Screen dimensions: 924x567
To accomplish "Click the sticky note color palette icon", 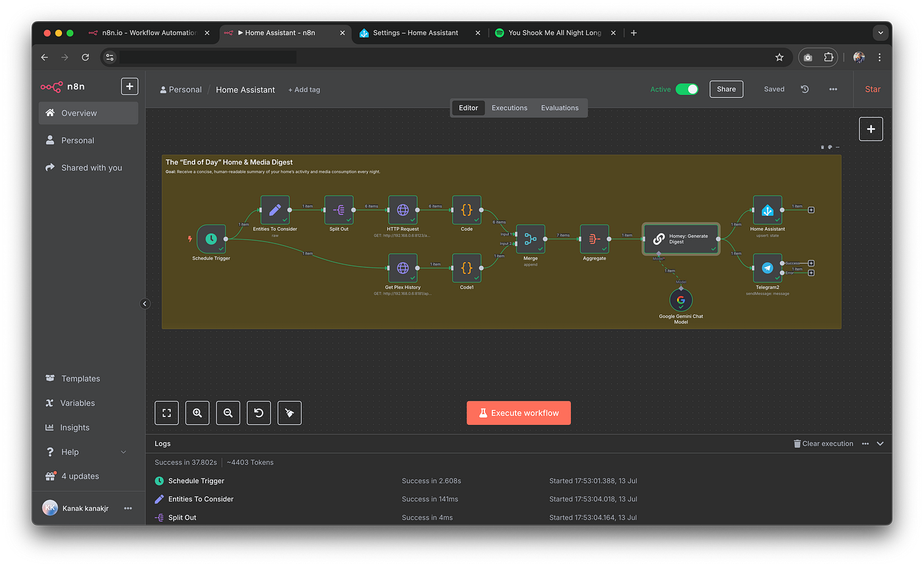I will click(x=830, y=147).
